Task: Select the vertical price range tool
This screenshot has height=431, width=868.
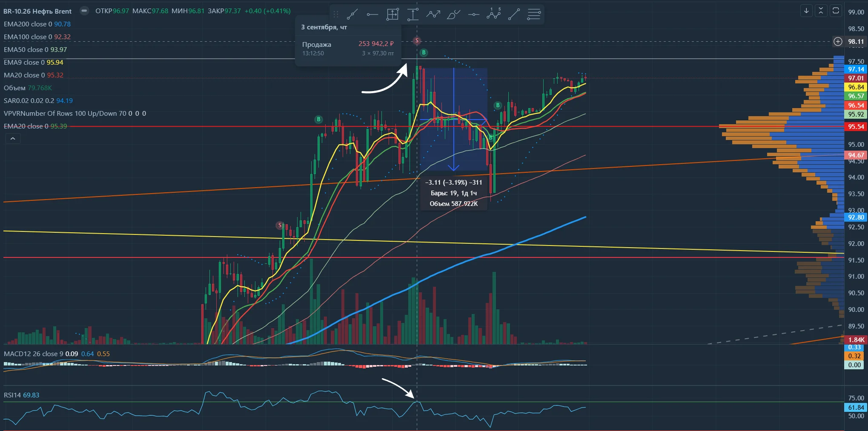Action: (x=413, y=14)
